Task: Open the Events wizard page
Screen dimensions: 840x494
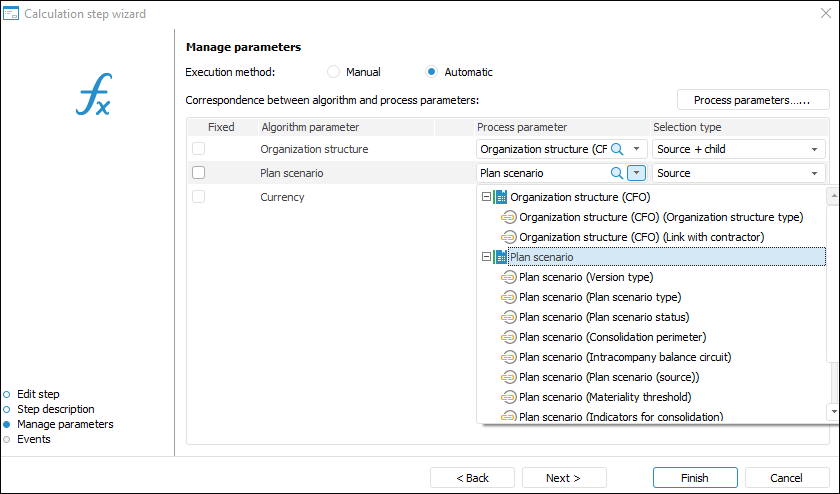Action: click(33, 439)
